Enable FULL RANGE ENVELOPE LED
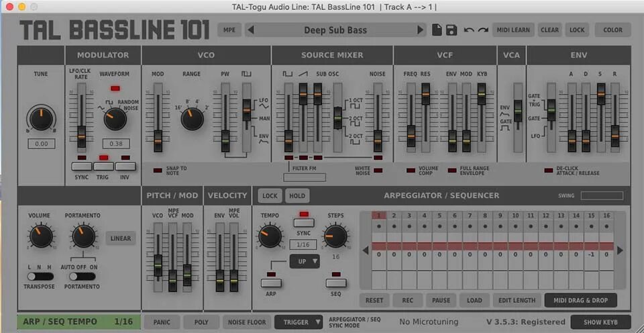Viewport: 644px width, 333px height. coord(452,171)
